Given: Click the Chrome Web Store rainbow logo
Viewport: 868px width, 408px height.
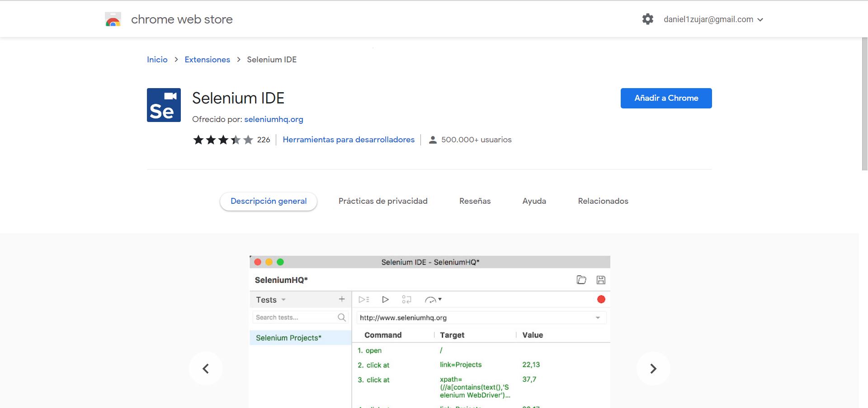Looking at the screenshot, I should point(113,19).
